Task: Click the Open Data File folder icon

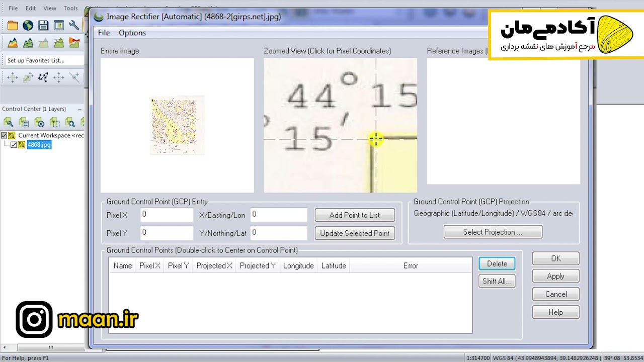Action: coord(13,25)
